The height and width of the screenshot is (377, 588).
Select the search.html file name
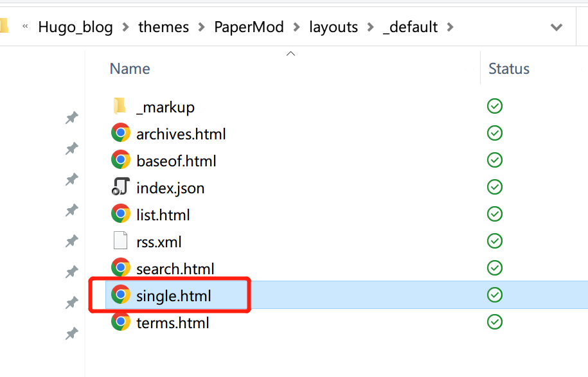point(175,269)
